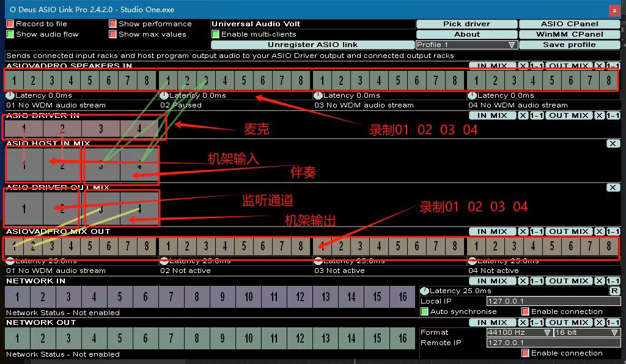Click the Universal Audio Volt driver name

coord(256,24)
